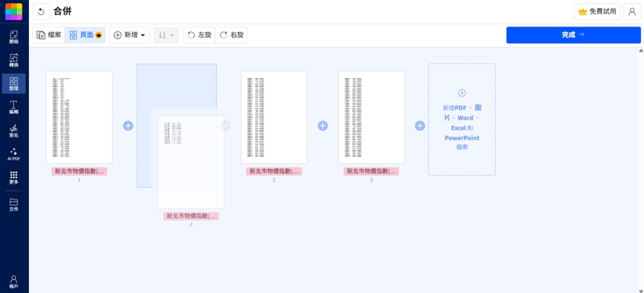The image size is (644, 293).
Task: Open the A-Z sort dropdown
Action: [x=167, y=35]
